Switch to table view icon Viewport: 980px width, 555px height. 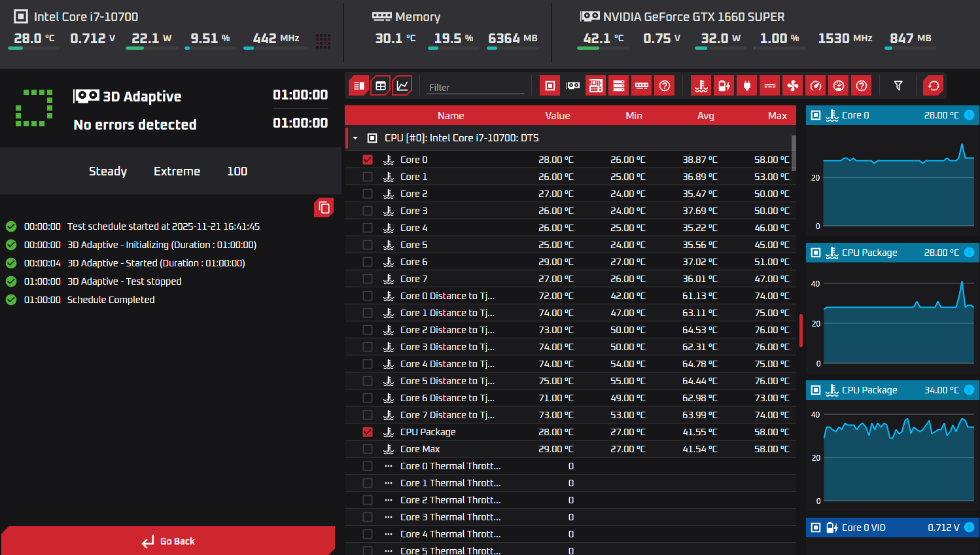(381, 86)
